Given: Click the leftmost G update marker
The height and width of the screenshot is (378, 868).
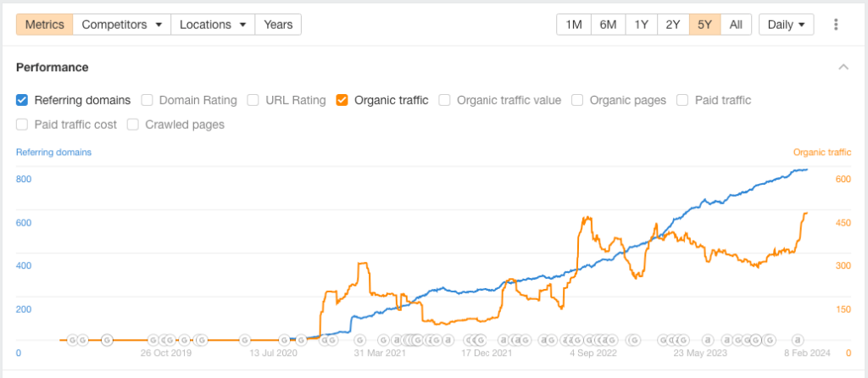Looking at the screenshot, I should 72,340.
